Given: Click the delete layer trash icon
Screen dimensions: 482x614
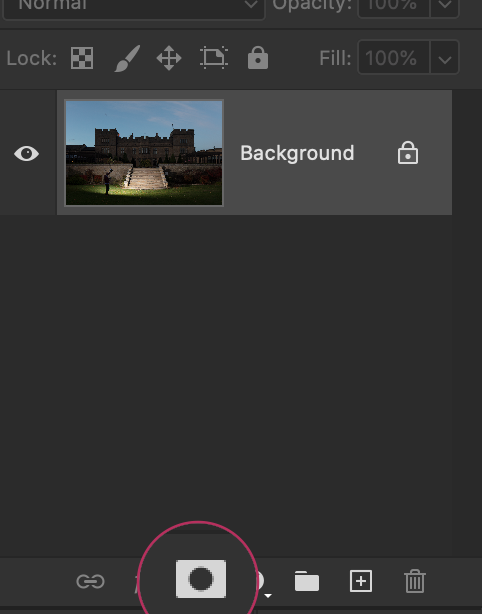Looking at the screenshot, I should 415,581.
